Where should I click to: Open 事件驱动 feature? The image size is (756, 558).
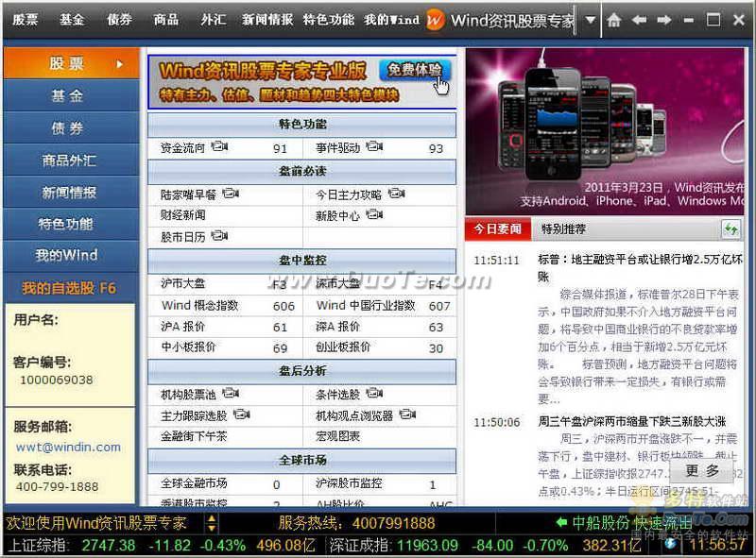click(338, 148)
